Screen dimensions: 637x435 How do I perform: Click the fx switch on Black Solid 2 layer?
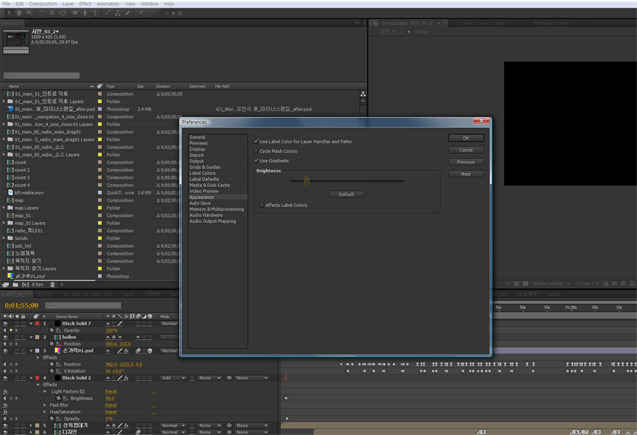point(126,378)
